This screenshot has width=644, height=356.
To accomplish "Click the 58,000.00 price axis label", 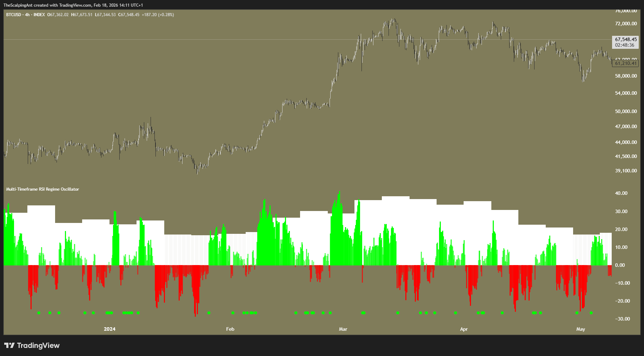I will point(626,76).
